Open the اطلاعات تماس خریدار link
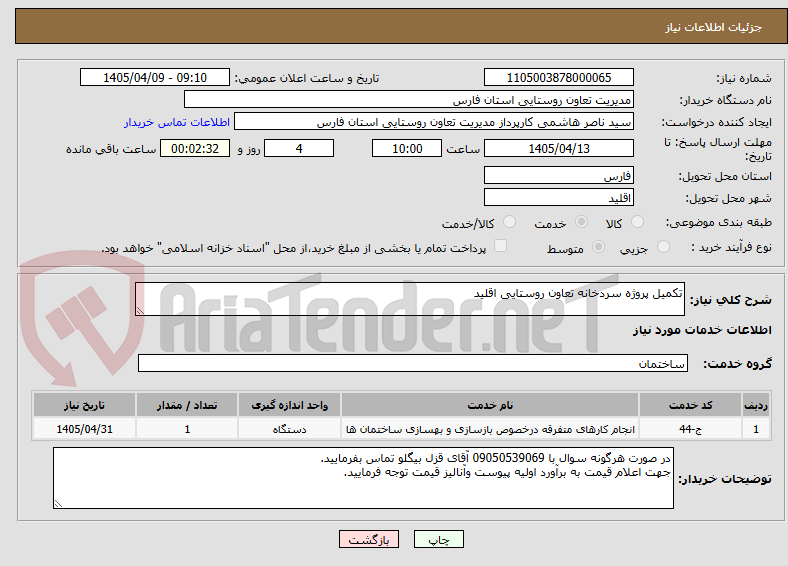This screenshot has height=566, width=788. coord(177,122)
